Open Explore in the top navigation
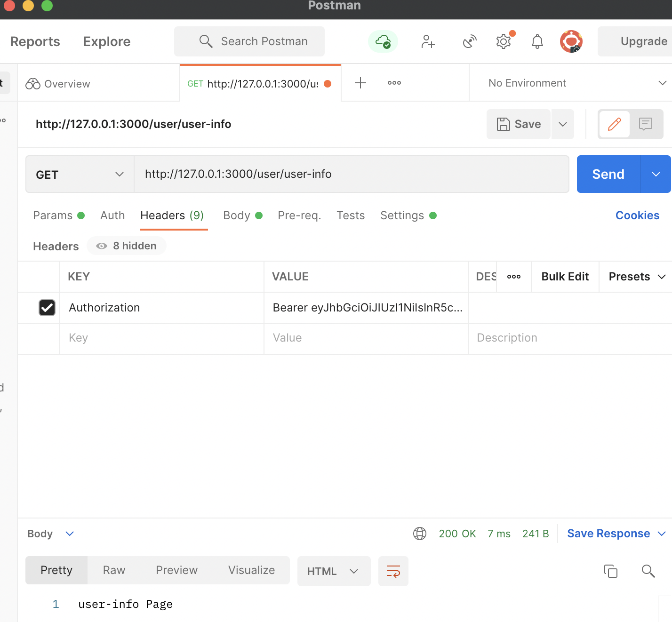The width and height of the screenshot is (672, 622). click(107, 41)
